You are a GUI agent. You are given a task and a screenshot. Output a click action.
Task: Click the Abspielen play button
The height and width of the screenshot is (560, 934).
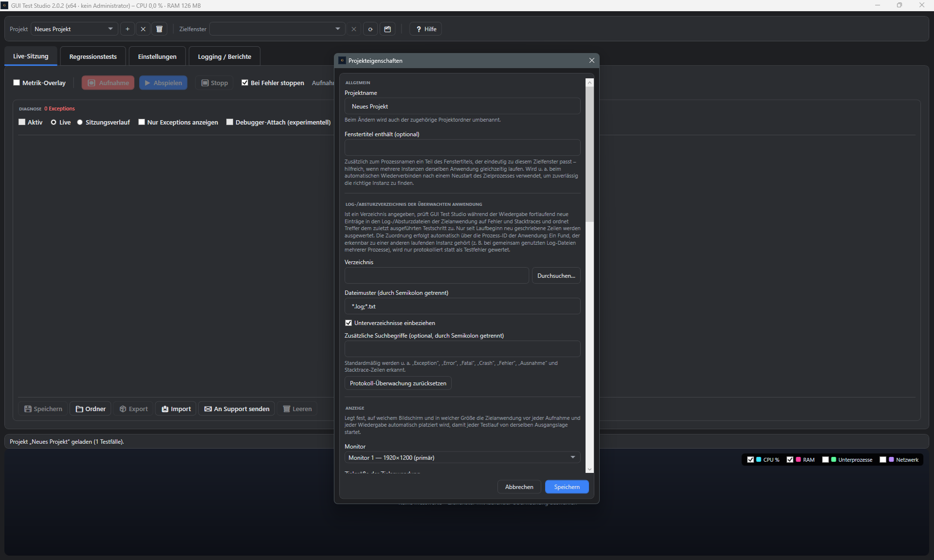click(163, 83)
